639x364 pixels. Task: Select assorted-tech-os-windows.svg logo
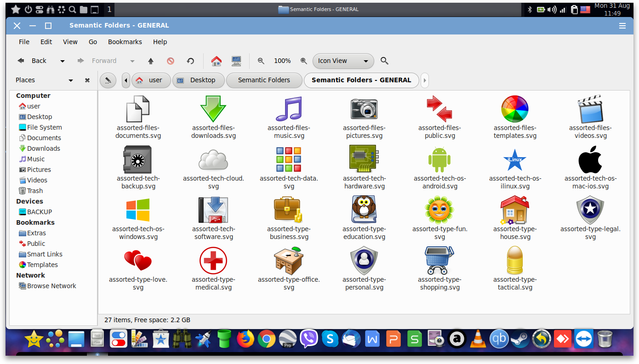tap(138, 210)
